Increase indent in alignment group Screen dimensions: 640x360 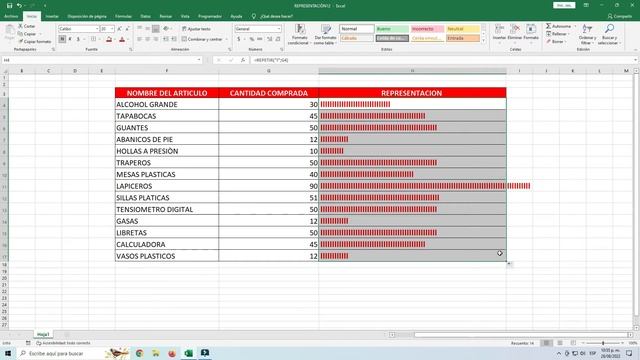click(x=174, y=39)
